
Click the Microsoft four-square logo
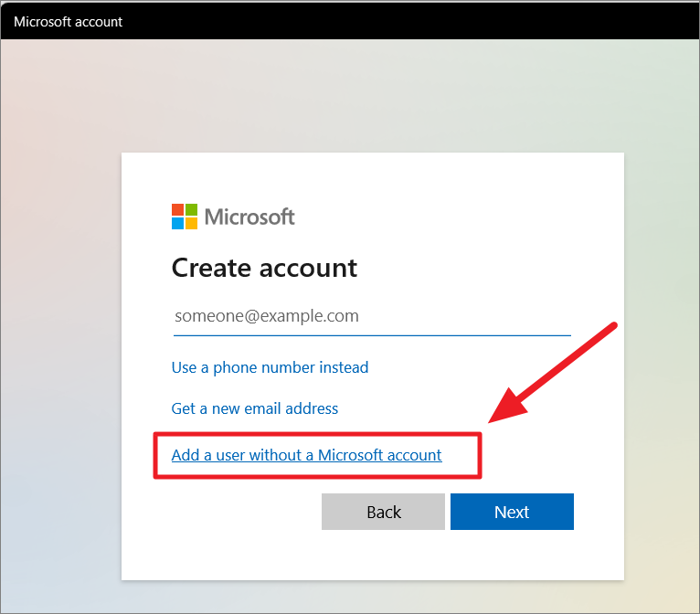coord(185,217)
